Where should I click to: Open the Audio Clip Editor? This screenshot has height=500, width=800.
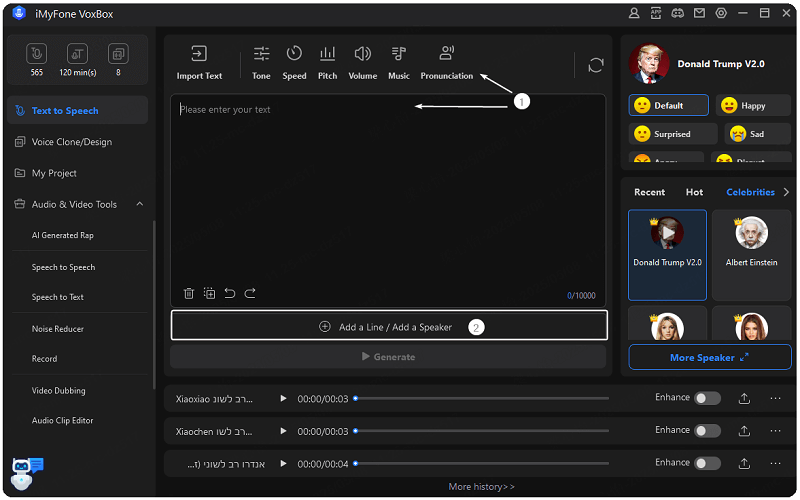coord(62,421)
